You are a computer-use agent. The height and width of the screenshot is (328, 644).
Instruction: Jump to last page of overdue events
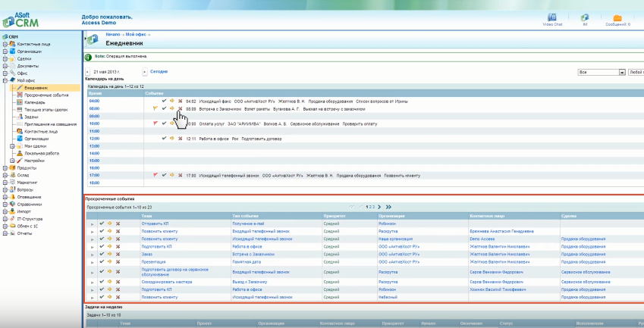388,207
